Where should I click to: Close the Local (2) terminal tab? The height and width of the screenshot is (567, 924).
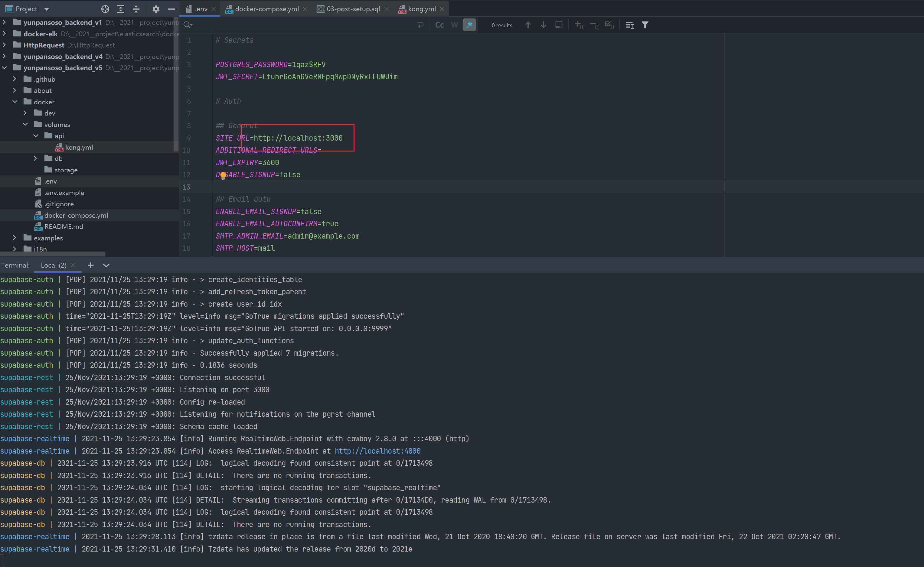[x=73, y=265]
